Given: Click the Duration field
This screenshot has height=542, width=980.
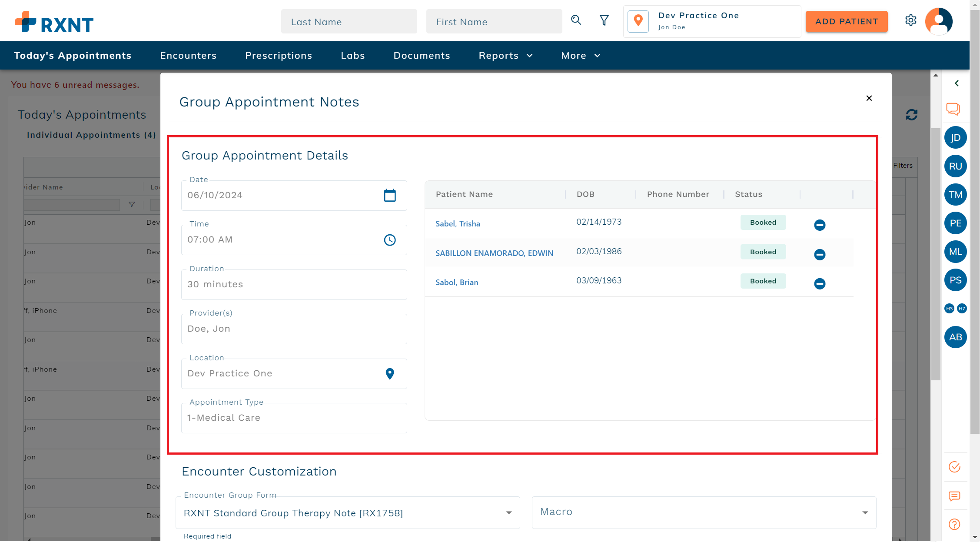Looking at the screenshot, I should click(x=294, y=285).
